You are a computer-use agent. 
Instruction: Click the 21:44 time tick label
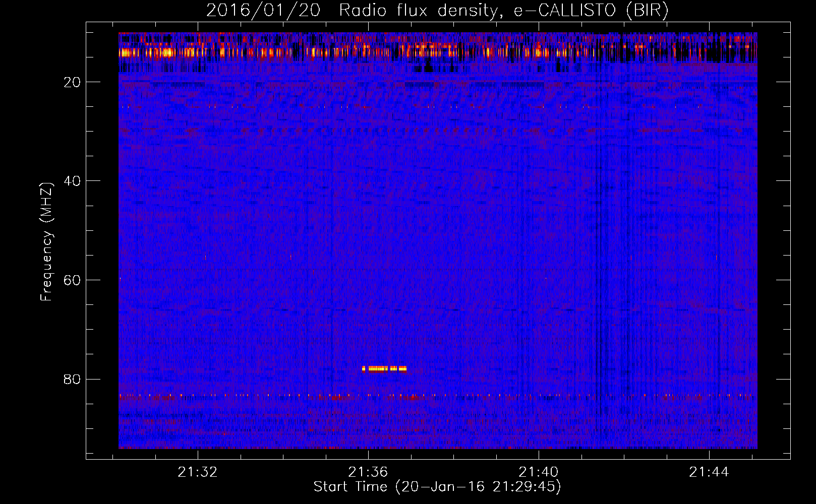[709, 472]
